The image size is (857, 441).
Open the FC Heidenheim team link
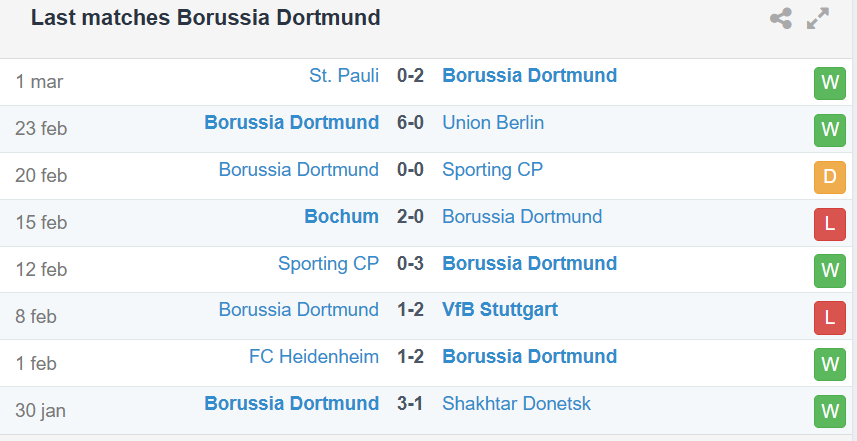[314, 356]
